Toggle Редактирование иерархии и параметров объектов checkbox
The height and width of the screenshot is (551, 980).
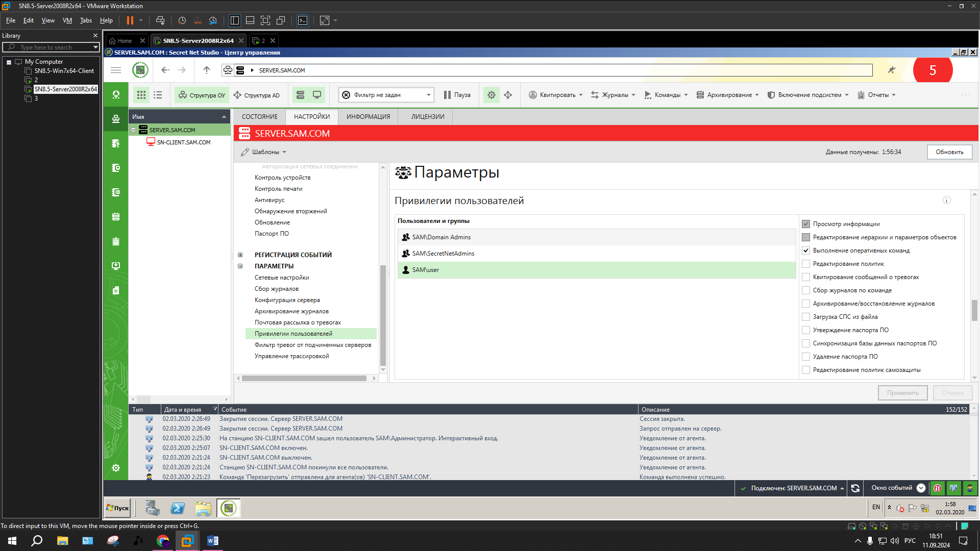[806, 237]
